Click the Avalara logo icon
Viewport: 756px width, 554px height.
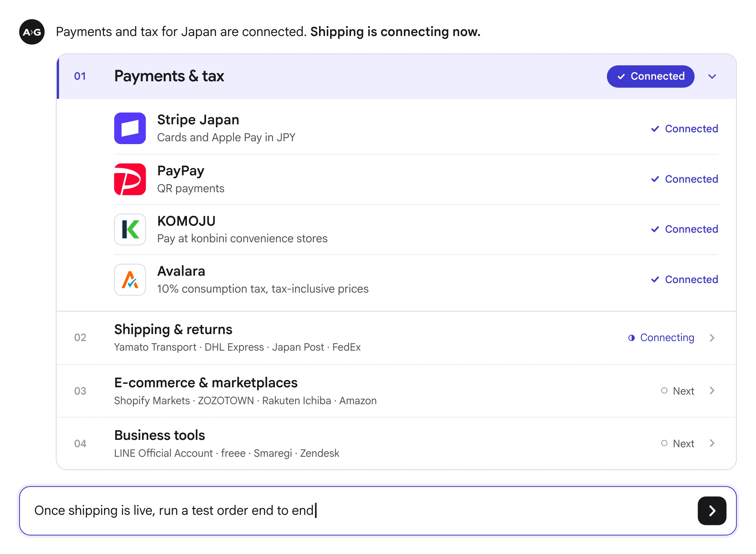click(130, 280)
